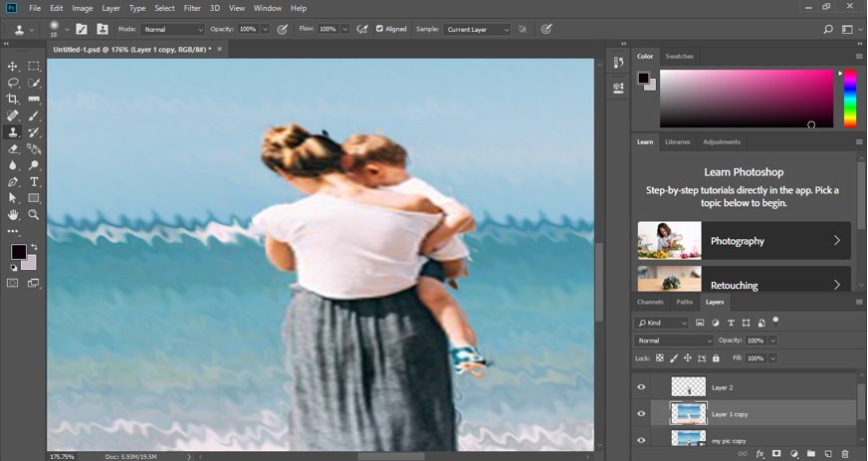Expand the layer Kind filter dropdown

click(662, 323)
